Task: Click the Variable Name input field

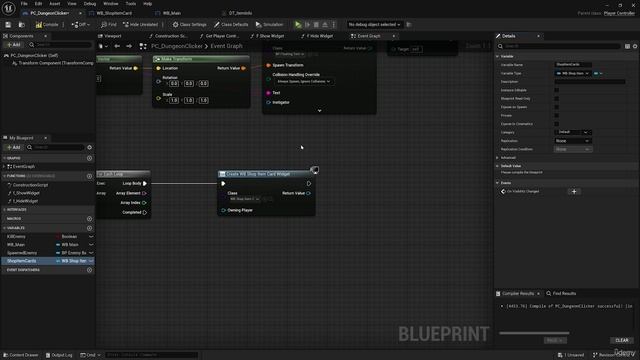Action: 573,64
